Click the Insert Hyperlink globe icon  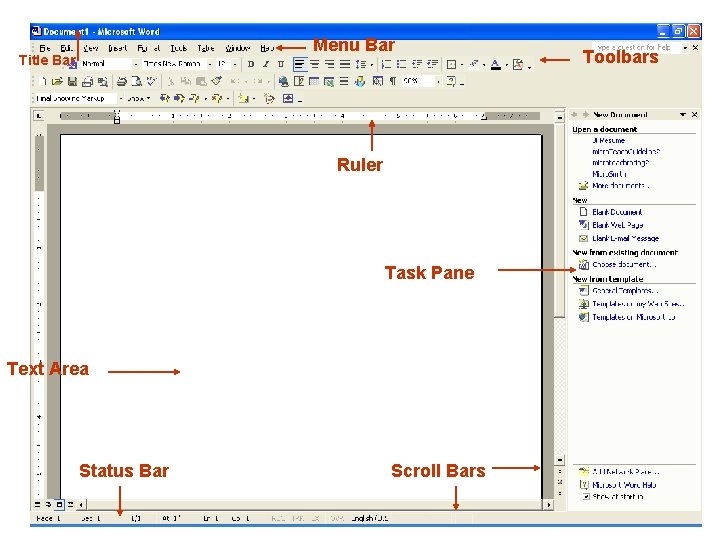[283, 81]
